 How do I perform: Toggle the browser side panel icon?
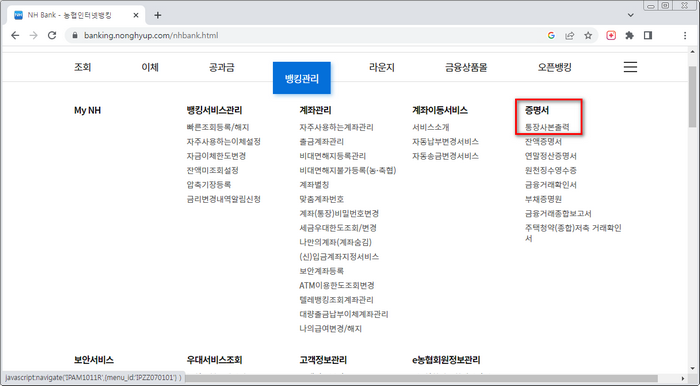[x=648, y=36]
